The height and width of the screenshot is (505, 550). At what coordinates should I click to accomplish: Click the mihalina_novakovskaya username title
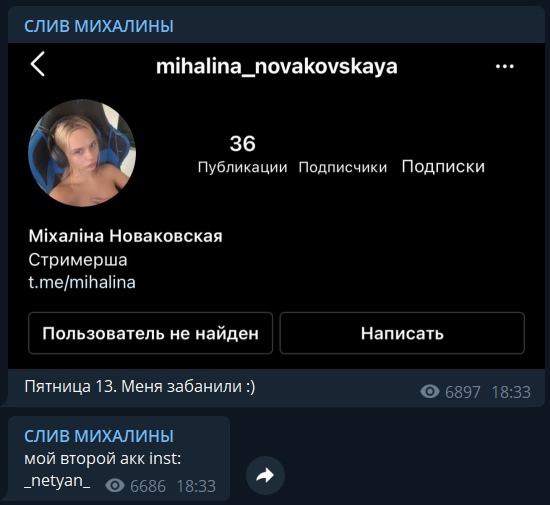tap(277, 67)
